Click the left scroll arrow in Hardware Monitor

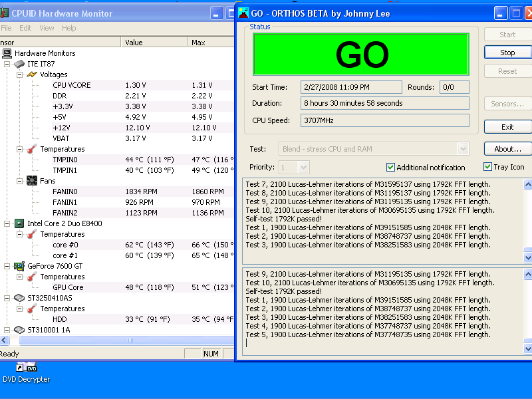coord(4,340)
